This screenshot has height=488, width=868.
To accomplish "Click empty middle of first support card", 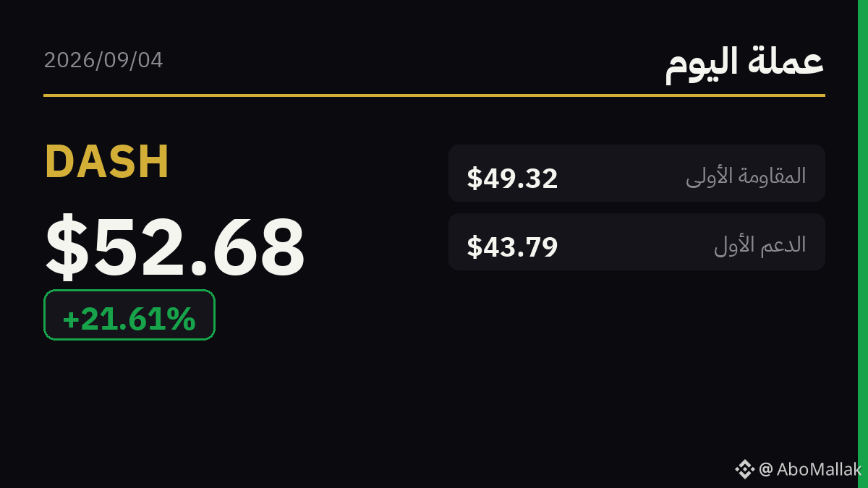I will click(637, 242).
